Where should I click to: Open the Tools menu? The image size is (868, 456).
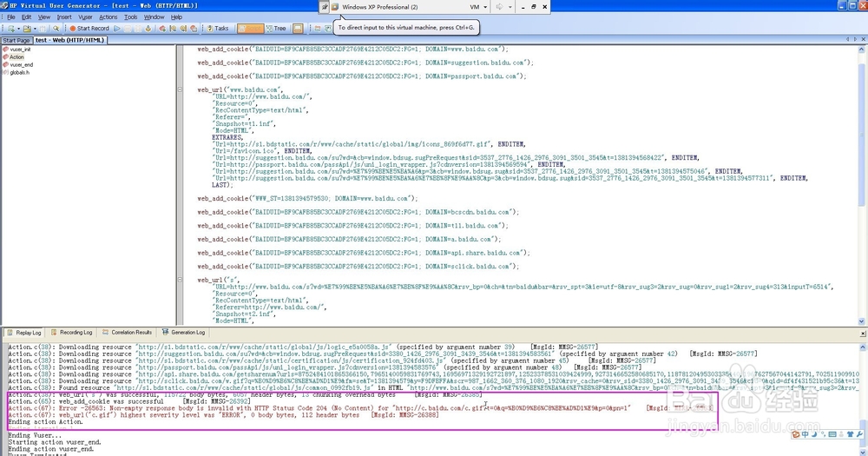pos(131,17)
